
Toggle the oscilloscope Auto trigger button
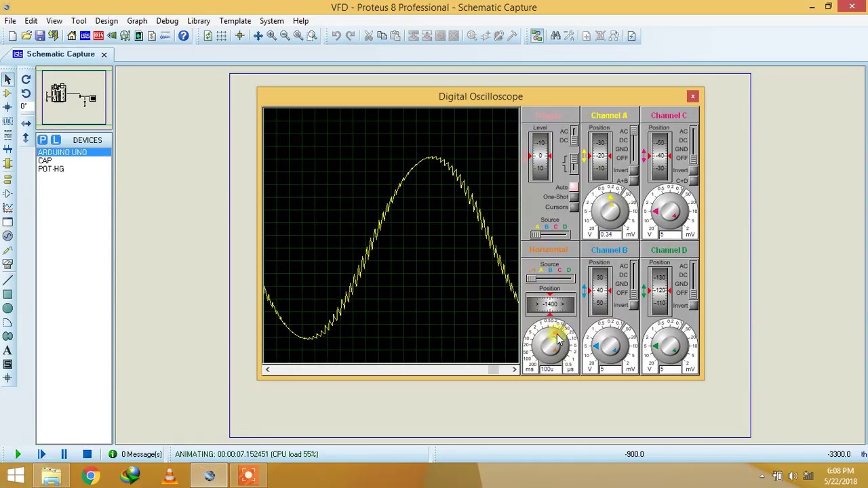click(574, 187)
